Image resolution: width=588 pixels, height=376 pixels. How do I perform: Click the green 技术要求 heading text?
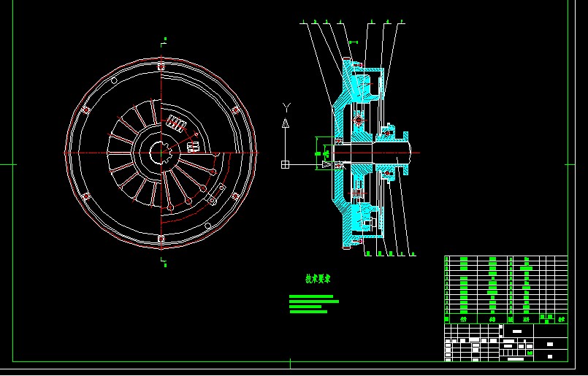pos(318,279)
